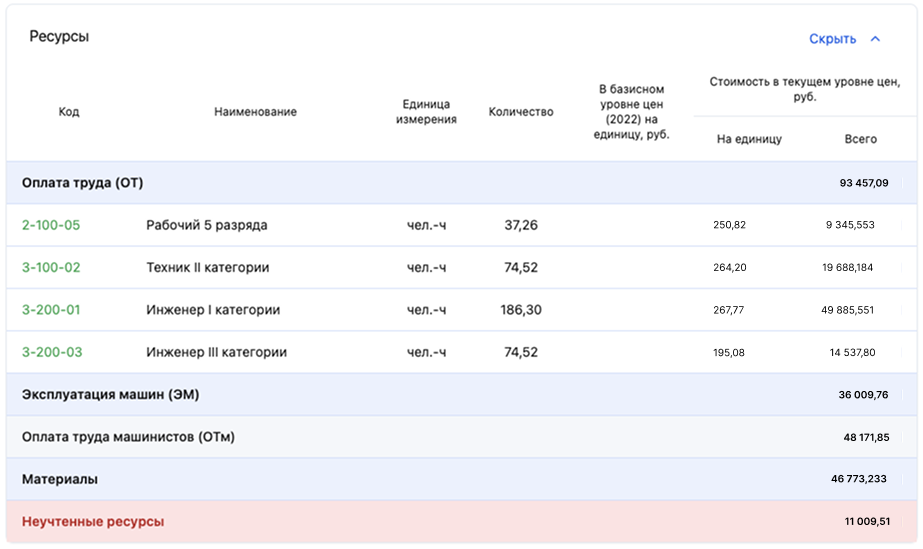This screenshot has width=923, height=549.
Task: Expand the Неучтенные ресурсы section
Action: click(x=462, y=521)
